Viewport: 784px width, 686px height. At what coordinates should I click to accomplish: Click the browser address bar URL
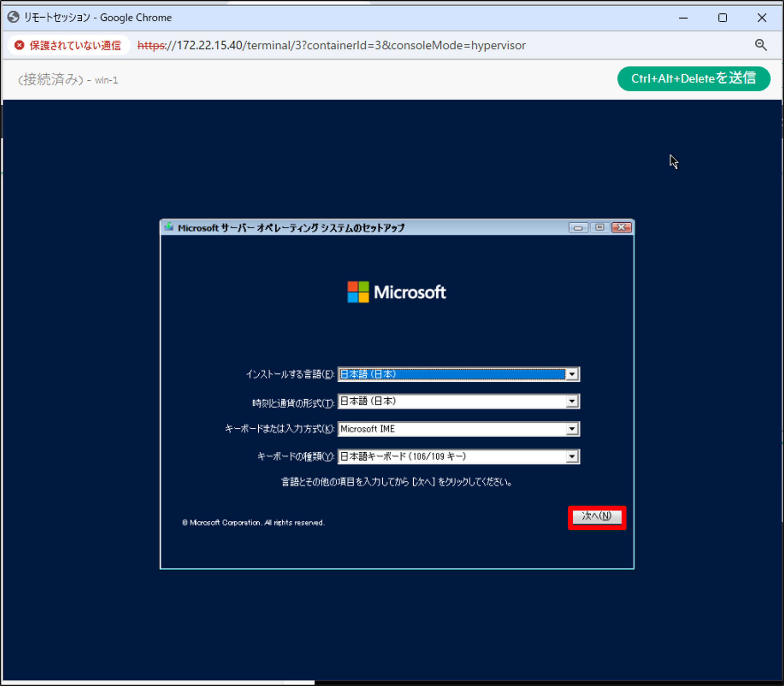332,45
